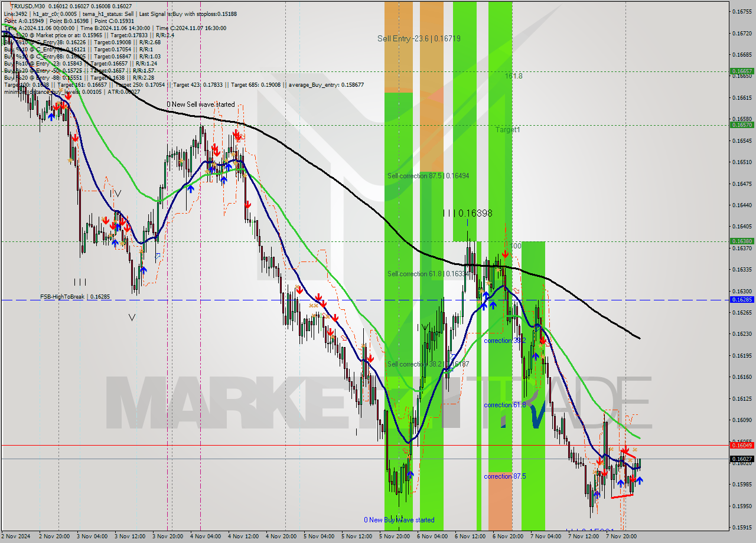Click the 'R/R:2.28' Entry -88 info line

[79, 77]
